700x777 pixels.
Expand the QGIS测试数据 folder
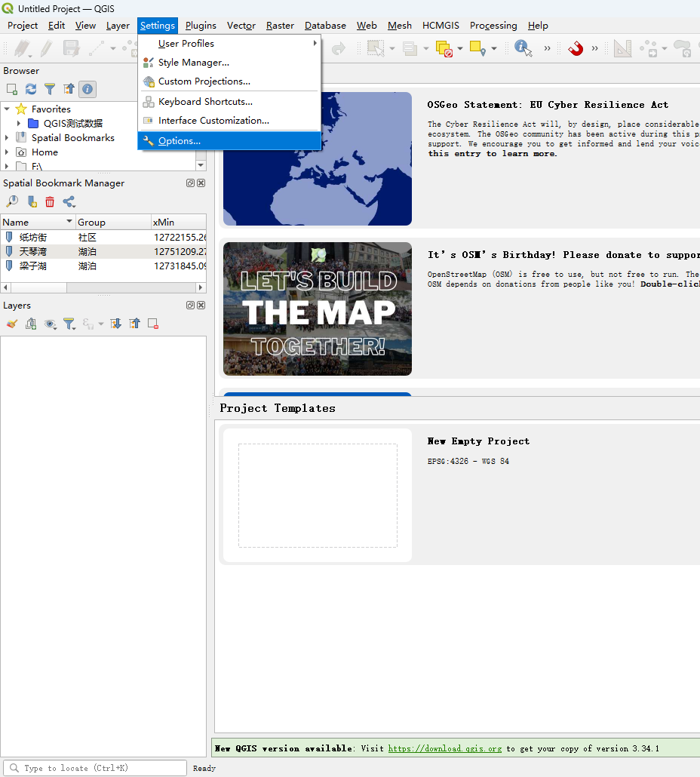19,123
